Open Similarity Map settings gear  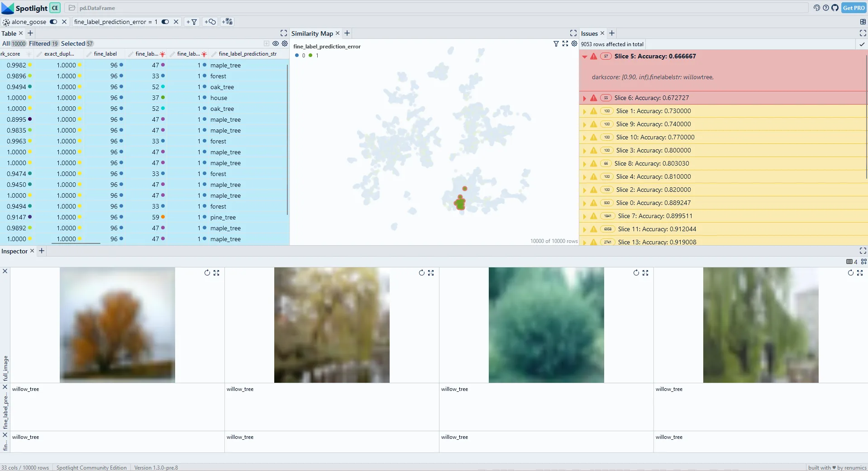574,43
